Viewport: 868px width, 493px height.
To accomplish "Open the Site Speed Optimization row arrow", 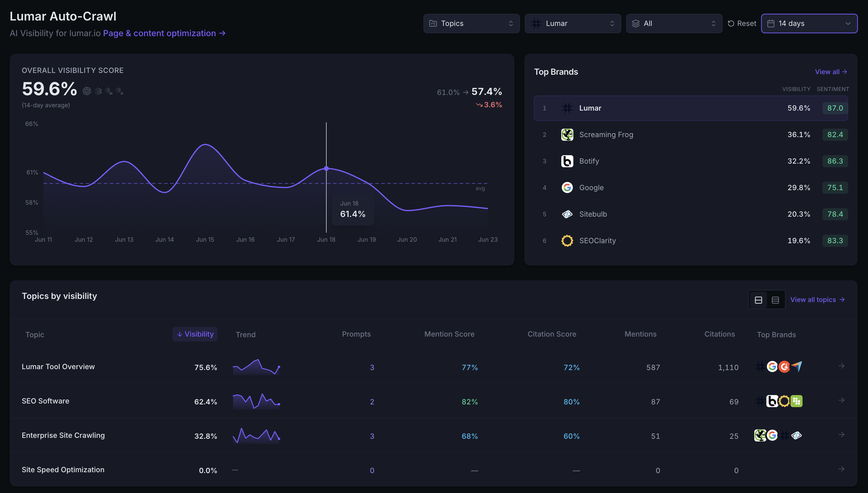I will 841,469.
